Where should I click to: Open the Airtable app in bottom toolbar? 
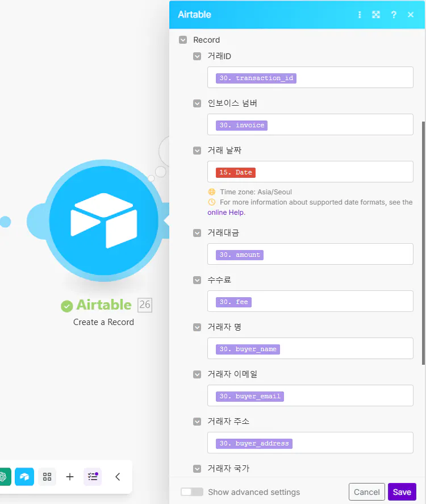point(24,476)
